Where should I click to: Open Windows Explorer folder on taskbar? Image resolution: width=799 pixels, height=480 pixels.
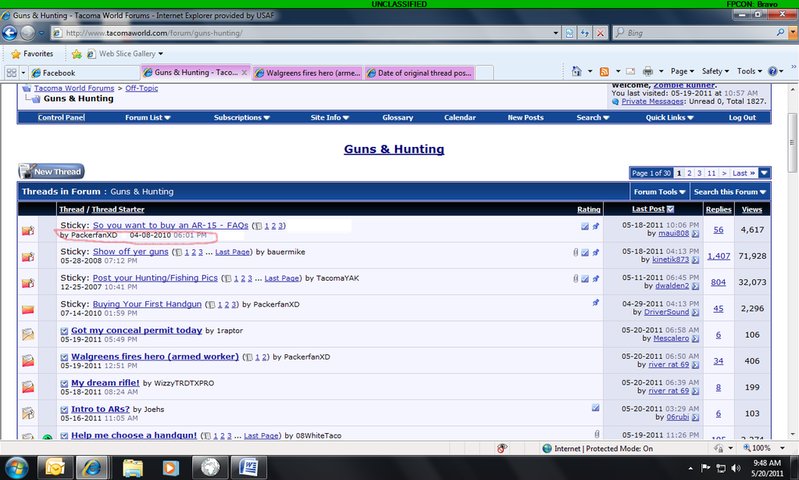click(132, 468)
